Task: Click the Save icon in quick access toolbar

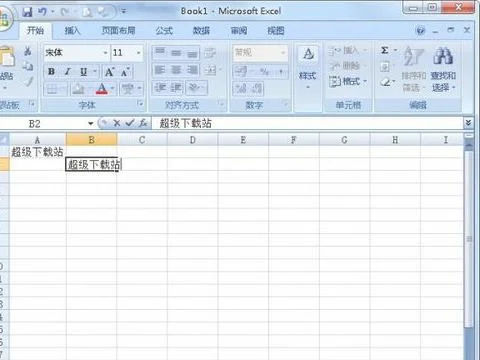Action: pyautogui.click(x=27, y=12)
